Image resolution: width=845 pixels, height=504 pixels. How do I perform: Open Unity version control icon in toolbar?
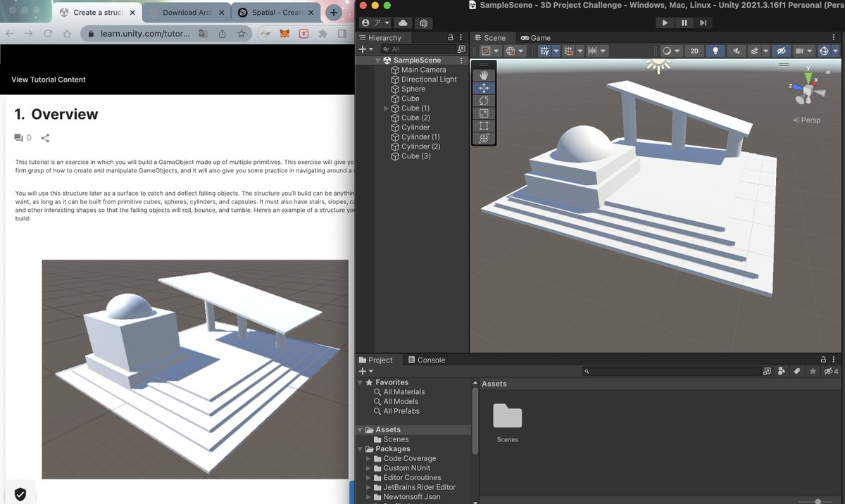[423, 23]
